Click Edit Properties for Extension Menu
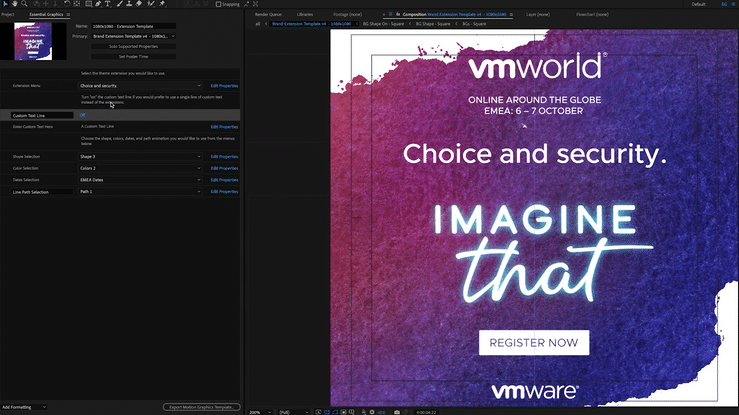 pos(224,86)
